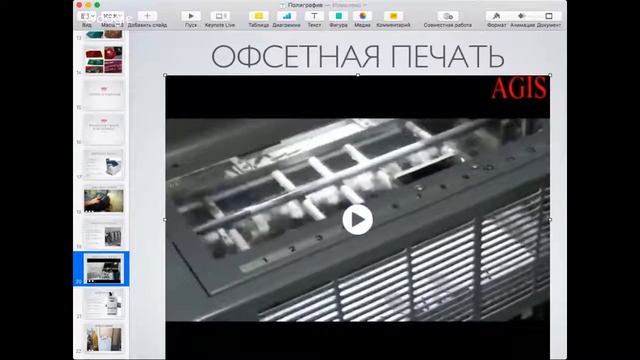This screenshot has width=640, height=360.
Task: Select the ОФСЕТНАЯ ПЕЧАТЬ slide title
Action: pyautogui.click(x=358, y=56)
